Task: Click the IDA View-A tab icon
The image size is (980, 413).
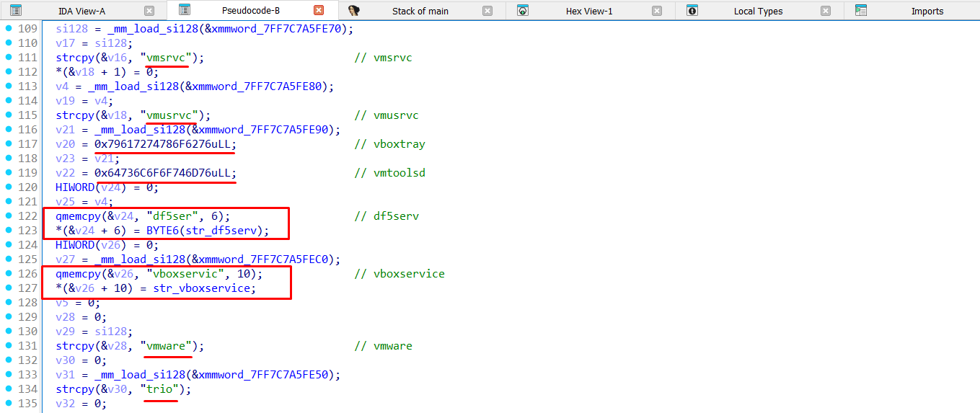Action: pyautogui.click(x=15, y=11)
